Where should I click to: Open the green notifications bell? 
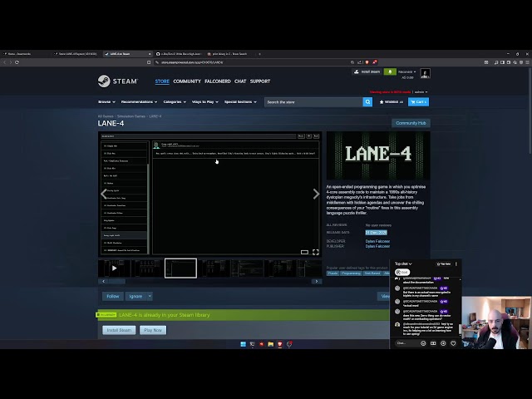pos(390,71)
